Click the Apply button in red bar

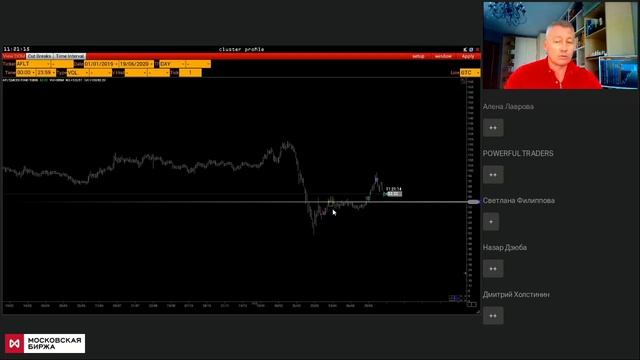pyautogui.click(x=468, y=56)
